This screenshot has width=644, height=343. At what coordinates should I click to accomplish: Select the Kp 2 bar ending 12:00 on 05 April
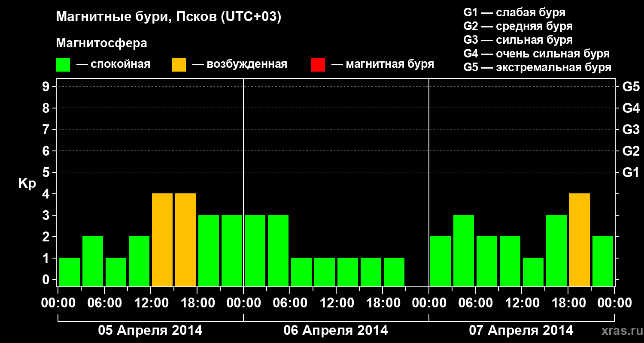tap(139, 261)
